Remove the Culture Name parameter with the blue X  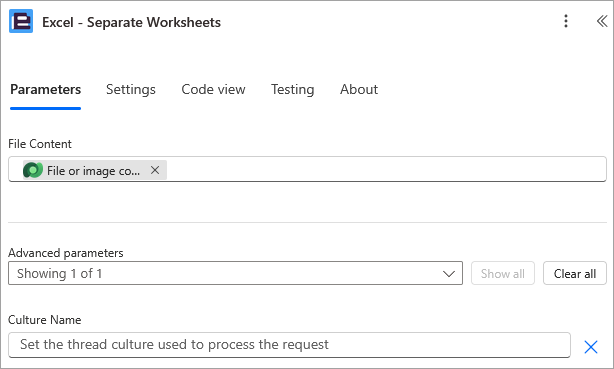(x=591, y=347)
